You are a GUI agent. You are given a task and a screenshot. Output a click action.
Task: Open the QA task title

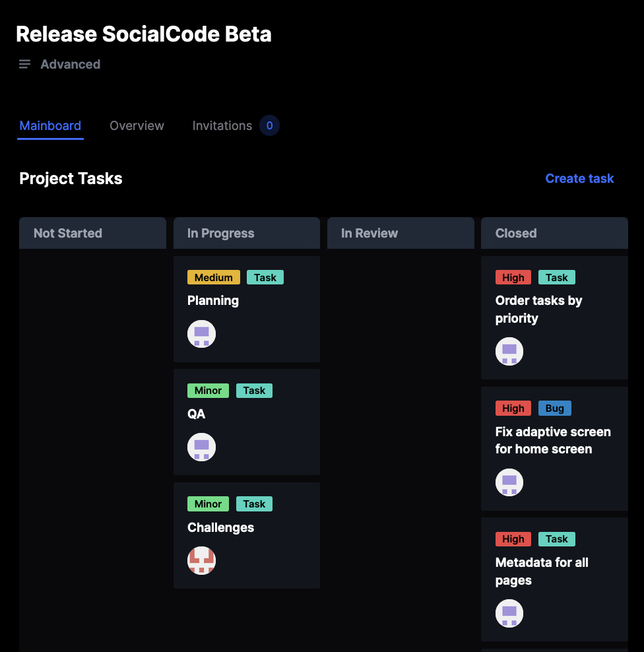(x=197, y=414)
